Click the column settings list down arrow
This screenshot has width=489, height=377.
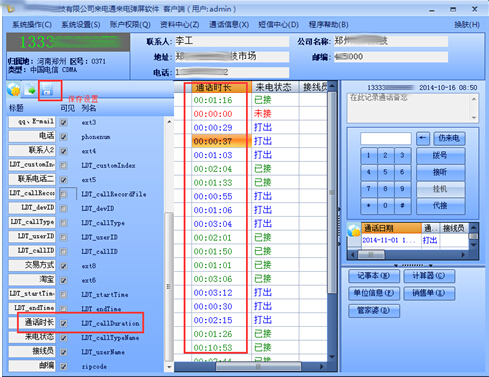[169, 367]
